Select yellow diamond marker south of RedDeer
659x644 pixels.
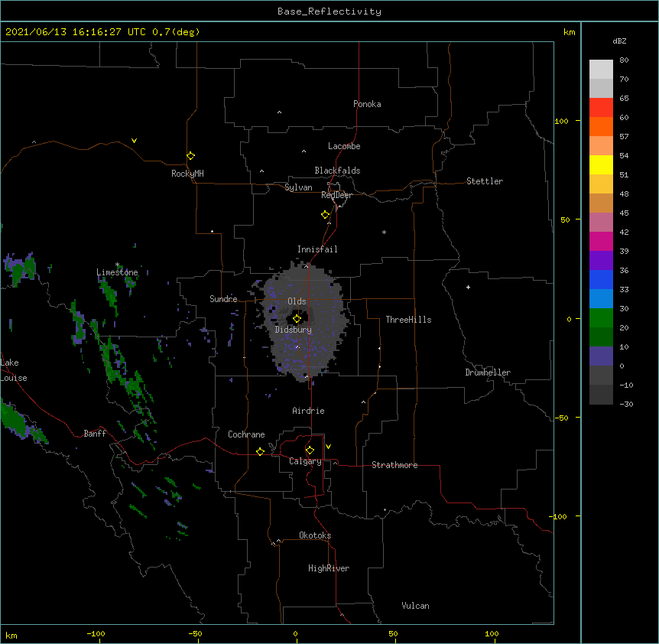pyautogui.click(x=325, y=215)
